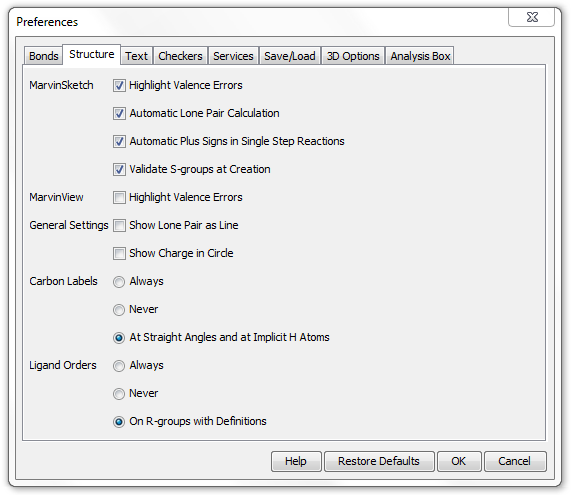Close the Preferences window
Viewport: 571px width, 495px height.
point(532,17)
